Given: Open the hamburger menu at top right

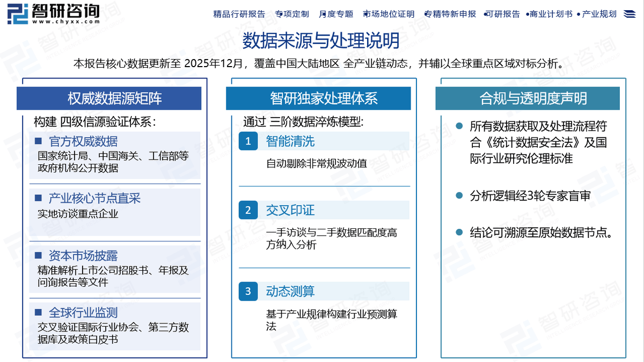Looking at the screenshot, I should [x=628, y=15].
